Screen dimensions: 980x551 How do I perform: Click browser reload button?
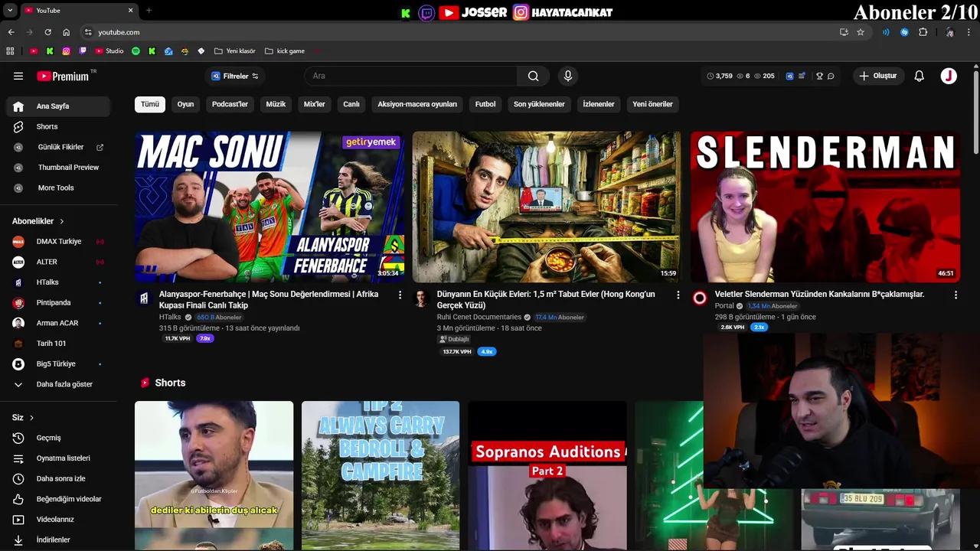(47, 32)
